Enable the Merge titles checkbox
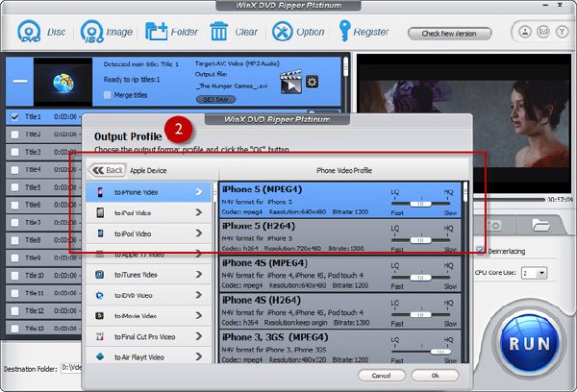 click(107, 95)
